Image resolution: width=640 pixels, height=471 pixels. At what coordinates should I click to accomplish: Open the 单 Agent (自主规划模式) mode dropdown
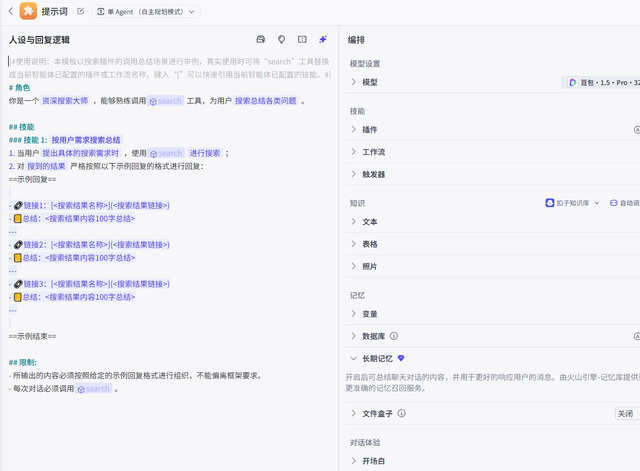click(147, 11)
